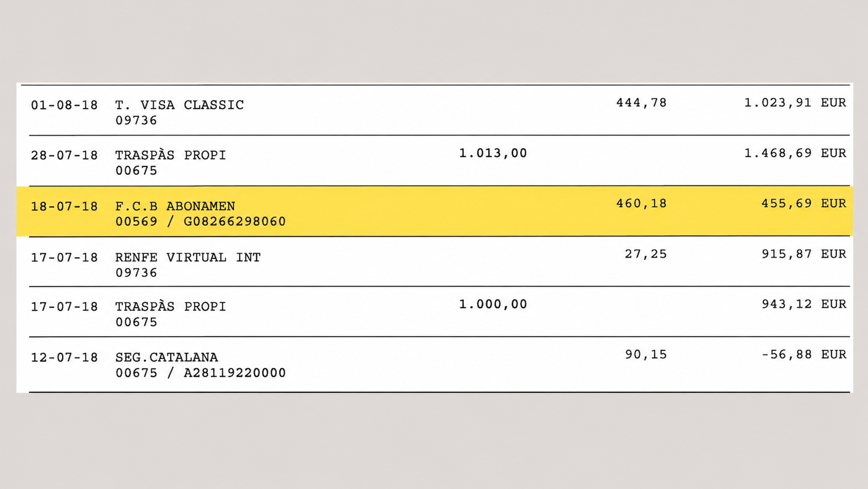This screenshot has height=489, width=868.
Task: Click the 28-07-18 date entry
Action: click(x=64, y=155)
